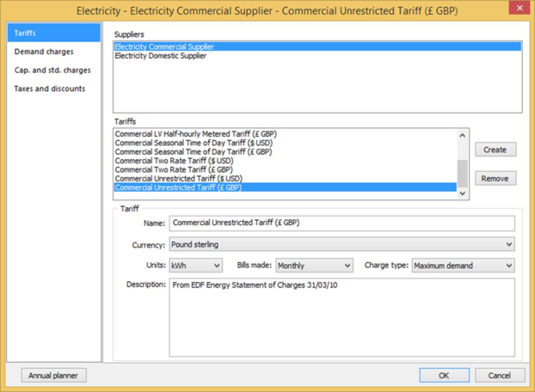Pick Commercial Seasonal Time of Day Tariff ($ USD)

click(194, 143)
